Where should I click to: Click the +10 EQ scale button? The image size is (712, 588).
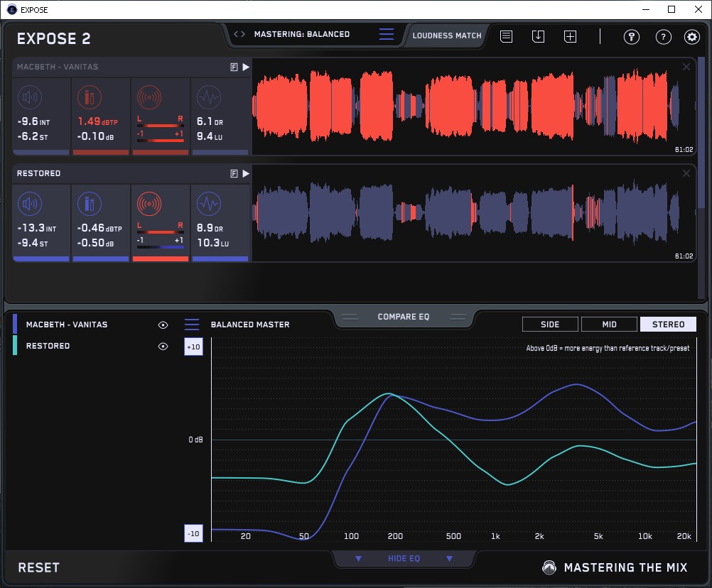[x=193, y=347]
